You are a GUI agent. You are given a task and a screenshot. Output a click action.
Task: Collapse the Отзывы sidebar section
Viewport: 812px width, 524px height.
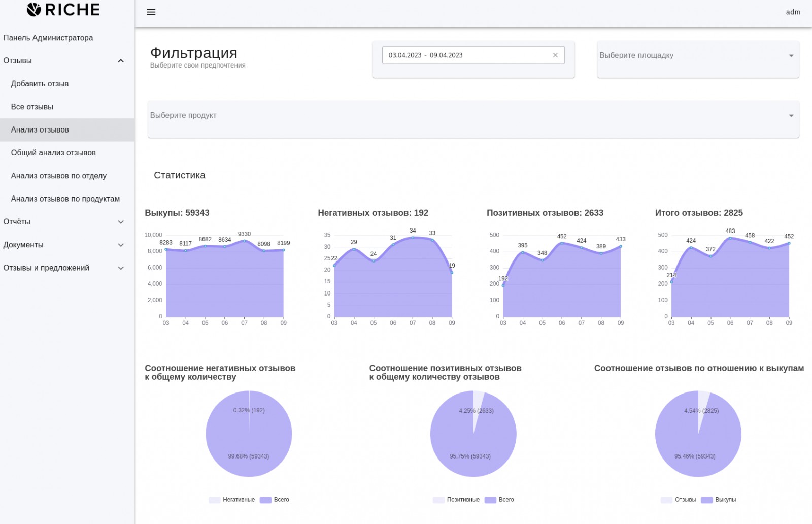click(67, 61)
